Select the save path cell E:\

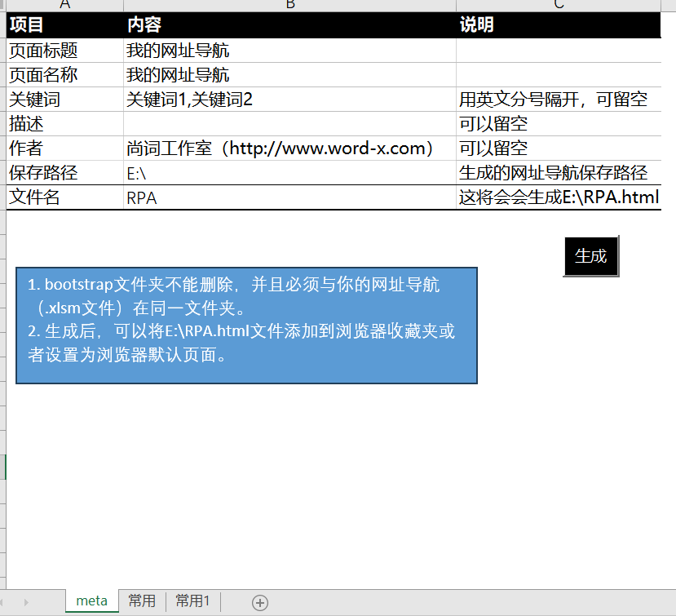[x=289, y=173]
